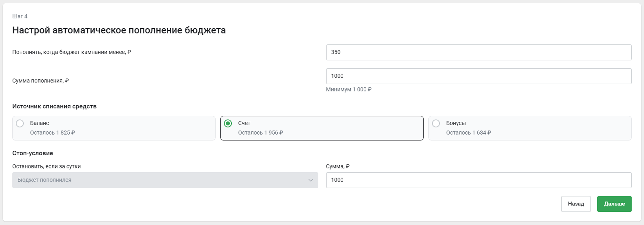Select the Баланс radio button

(20, 123)
